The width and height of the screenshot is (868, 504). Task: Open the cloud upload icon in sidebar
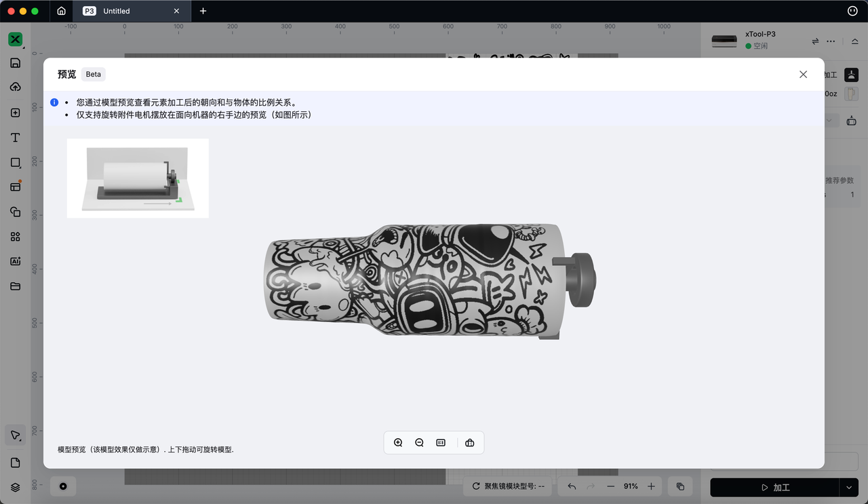coord(15,88)
